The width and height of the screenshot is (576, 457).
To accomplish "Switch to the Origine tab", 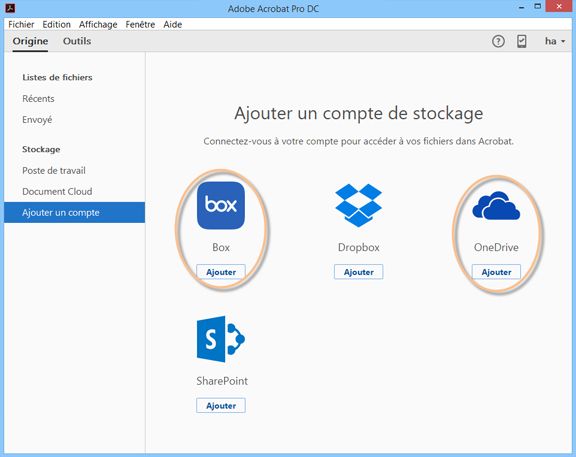I will point(30,41).
